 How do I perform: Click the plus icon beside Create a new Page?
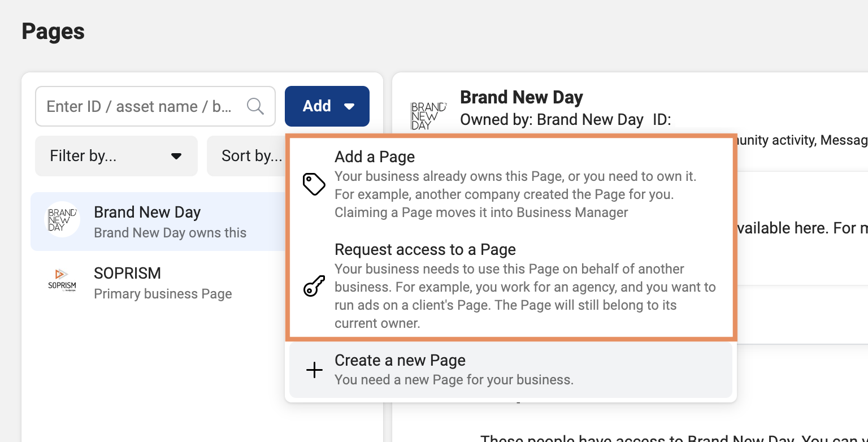[x=314, y=370]
